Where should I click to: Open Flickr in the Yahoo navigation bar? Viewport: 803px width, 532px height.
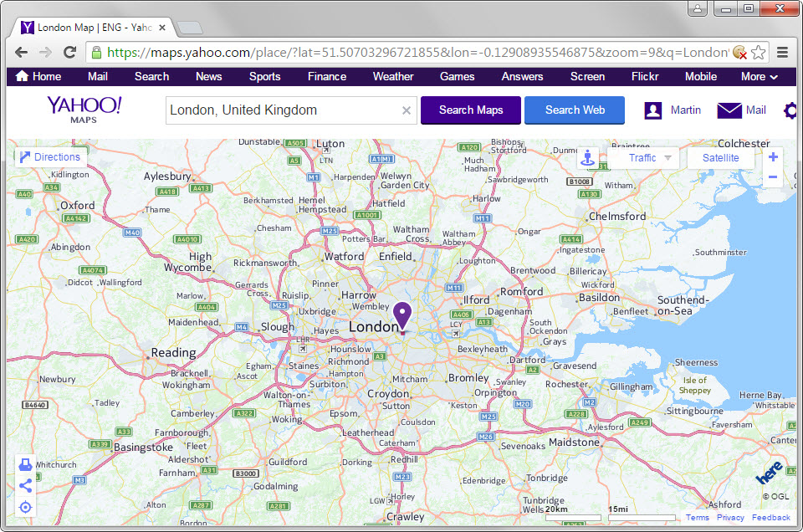click(645, 76)
